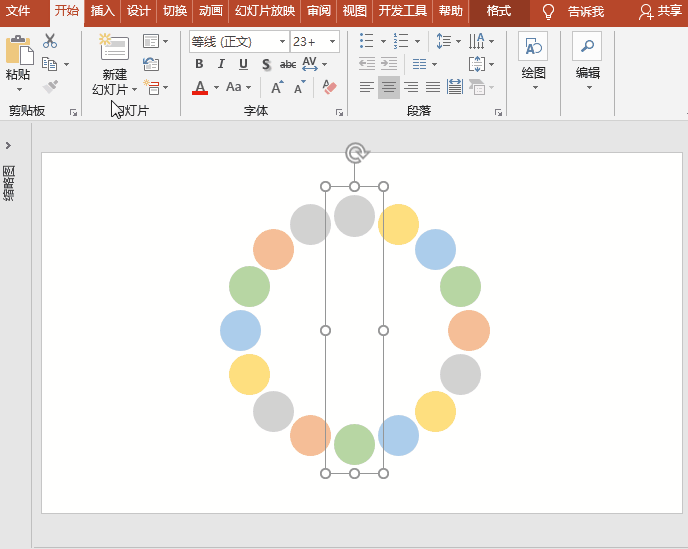Select the green circle at bottom
This screenshot has height=549, width=688.
click(355, 444)
